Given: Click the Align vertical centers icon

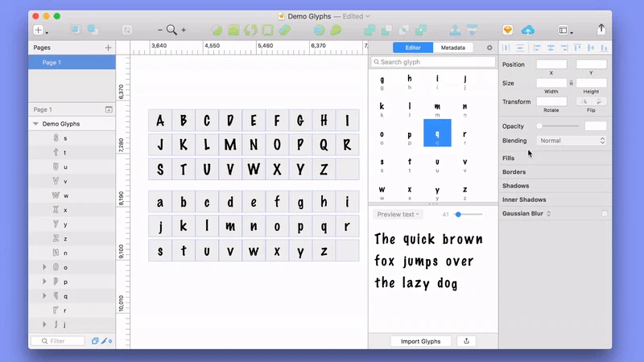Looking at the screenshot, I should pyautogui.click(x=591, y=48).
